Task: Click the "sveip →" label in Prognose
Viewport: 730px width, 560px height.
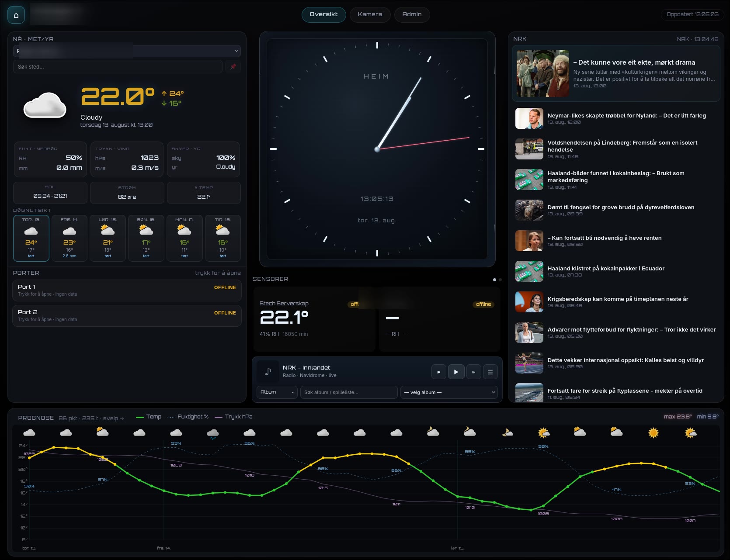Action: (113, 418)
